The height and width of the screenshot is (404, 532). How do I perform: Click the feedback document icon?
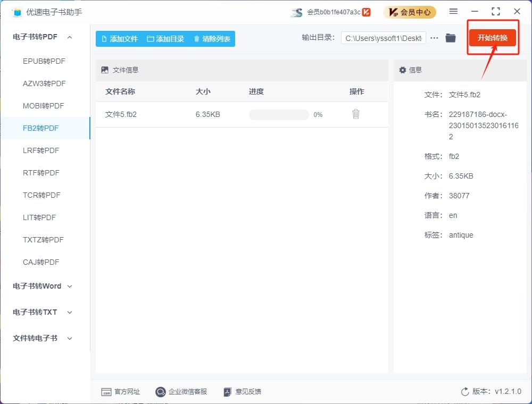click(x=228, y=392)
